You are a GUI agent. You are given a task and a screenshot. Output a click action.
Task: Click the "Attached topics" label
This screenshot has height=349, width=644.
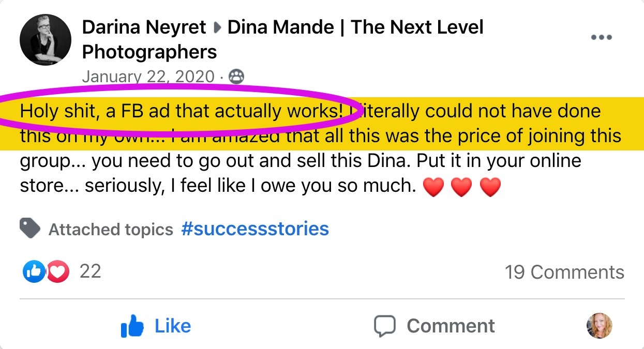point(111,229)
